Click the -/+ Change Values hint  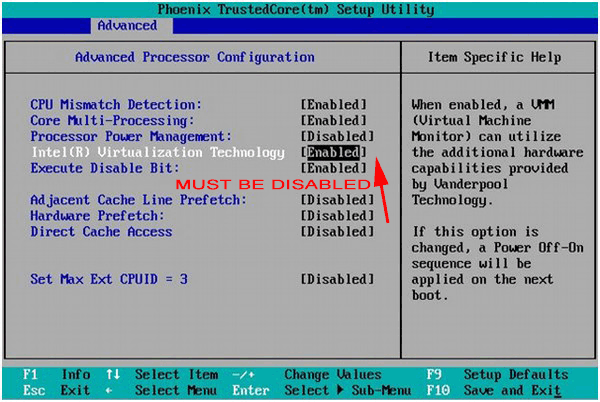(307, 374)
